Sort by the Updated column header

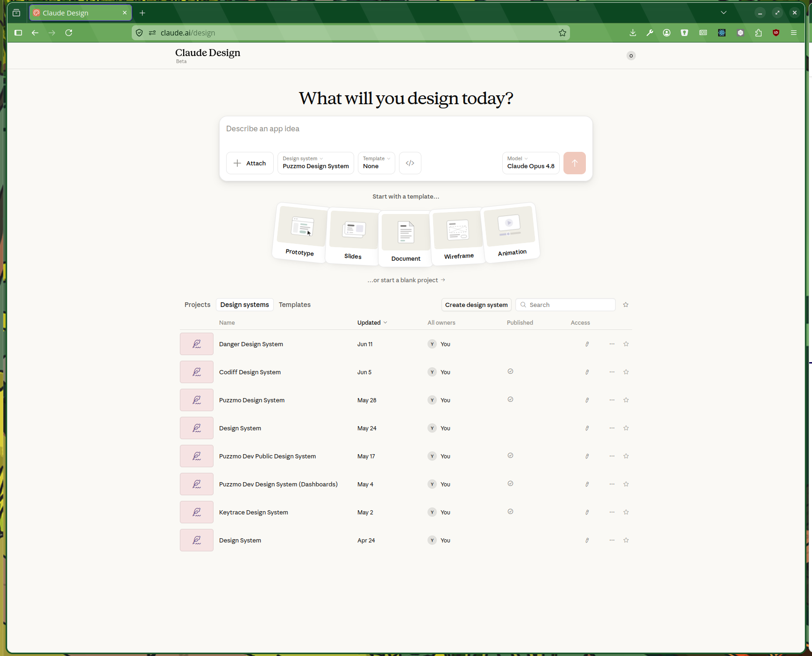point(372,322)
